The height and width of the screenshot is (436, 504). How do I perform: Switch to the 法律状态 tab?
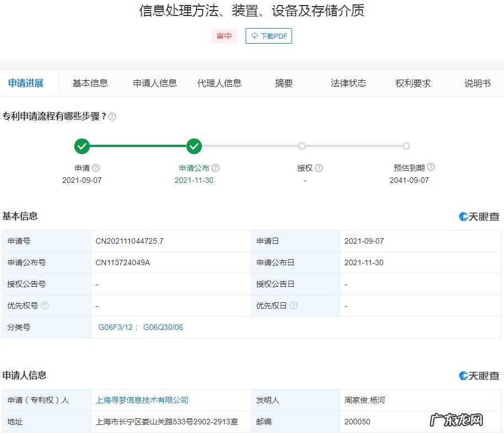347,83
